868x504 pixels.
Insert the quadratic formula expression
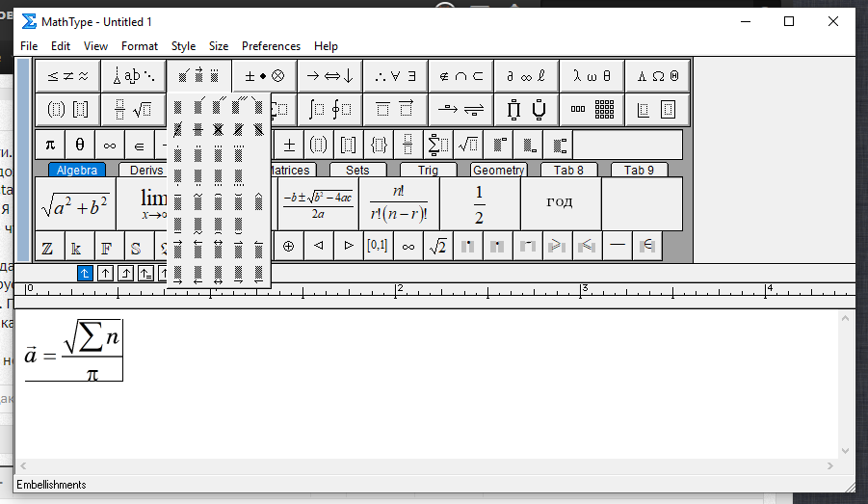point(318,203)
